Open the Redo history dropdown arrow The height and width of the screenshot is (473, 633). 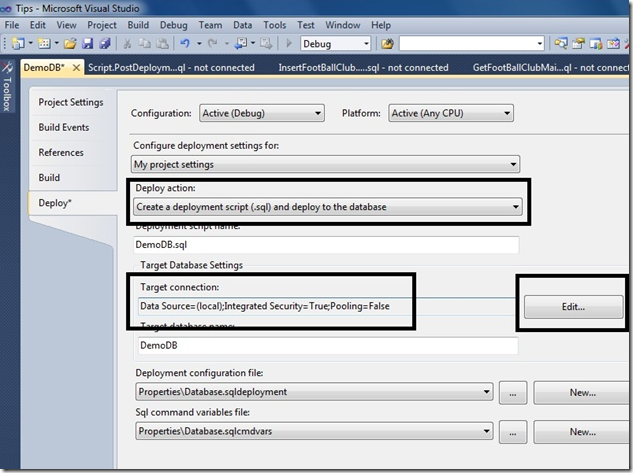pos(226,43)
